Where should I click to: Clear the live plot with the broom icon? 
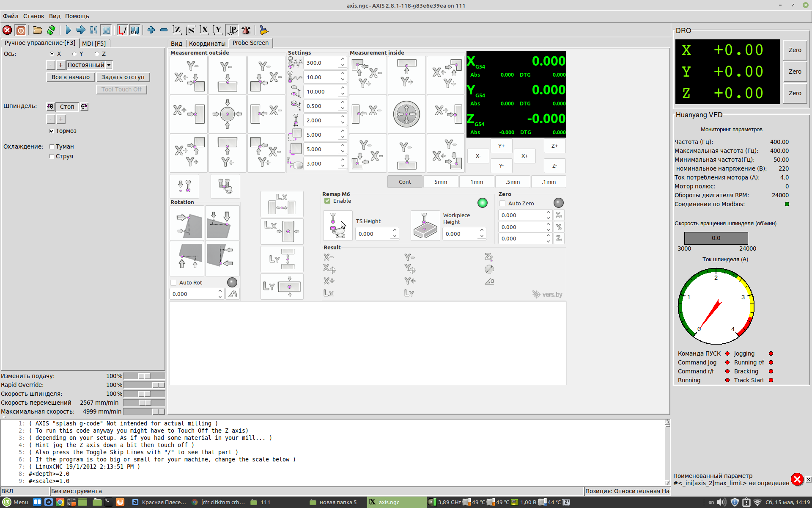pos(263,30)
